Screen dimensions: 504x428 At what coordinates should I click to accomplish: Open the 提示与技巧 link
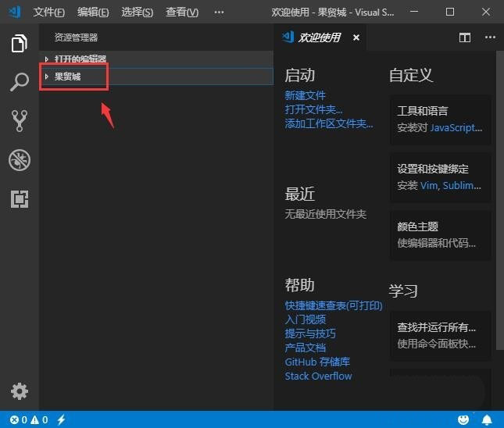point(310,333)
